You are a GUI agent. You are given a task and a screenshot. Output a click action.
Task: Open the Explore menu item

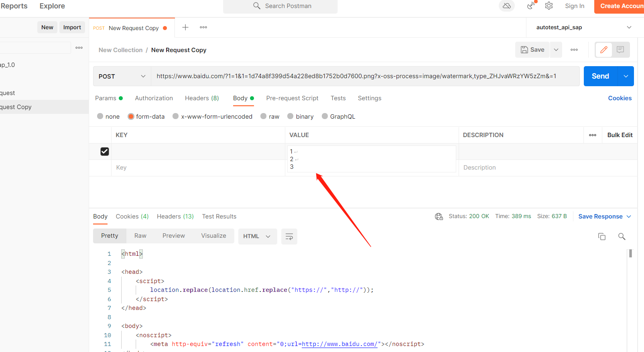coord(52,6)
